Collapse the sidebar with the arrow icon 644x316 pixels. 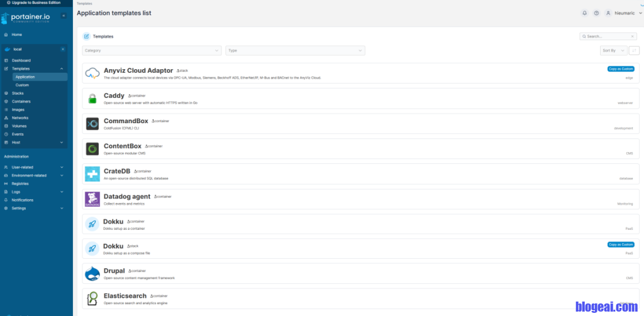63,16
